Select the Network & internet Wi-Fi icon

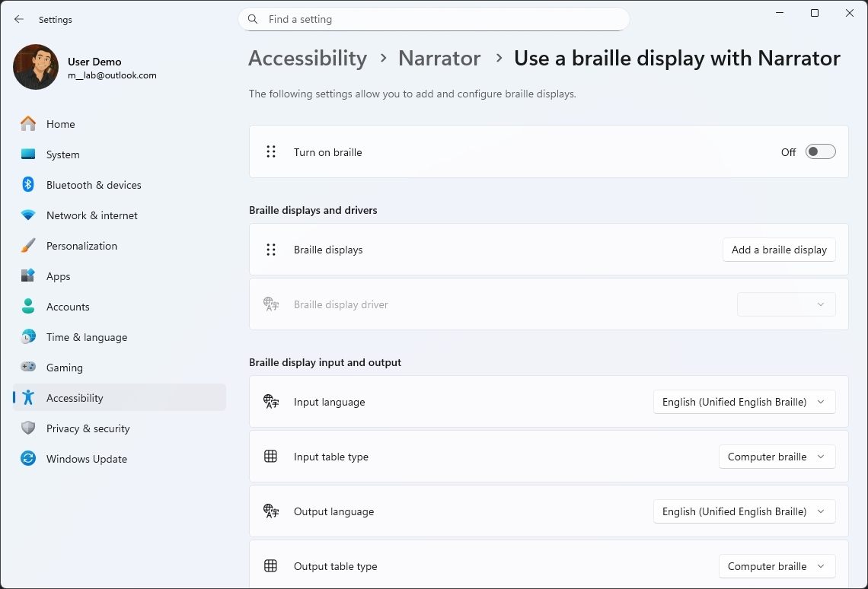point(28,215)
